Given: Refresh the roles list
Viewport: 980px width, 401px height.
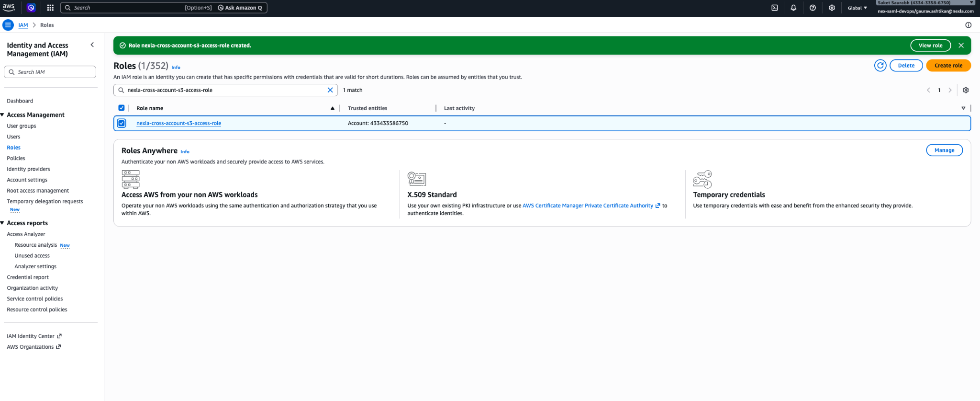Looking at the screenshot, I should [x=880, y=66].
